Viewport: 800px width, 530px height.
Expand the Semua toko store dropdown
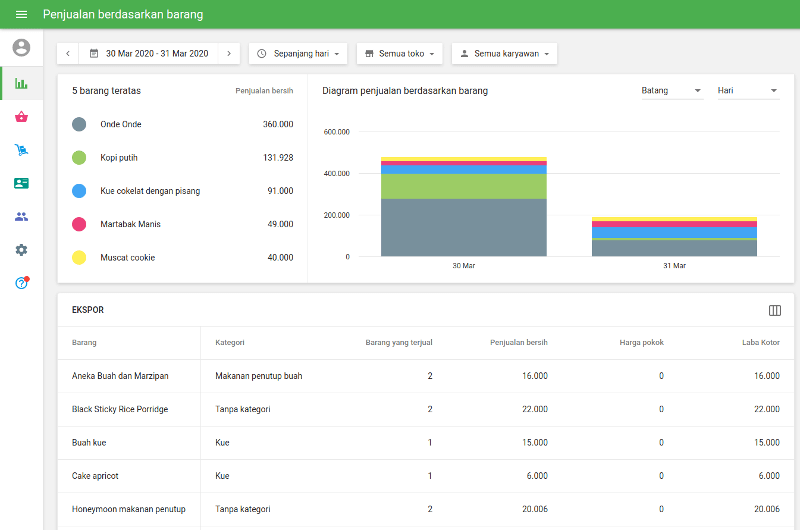tap(399, 53)
